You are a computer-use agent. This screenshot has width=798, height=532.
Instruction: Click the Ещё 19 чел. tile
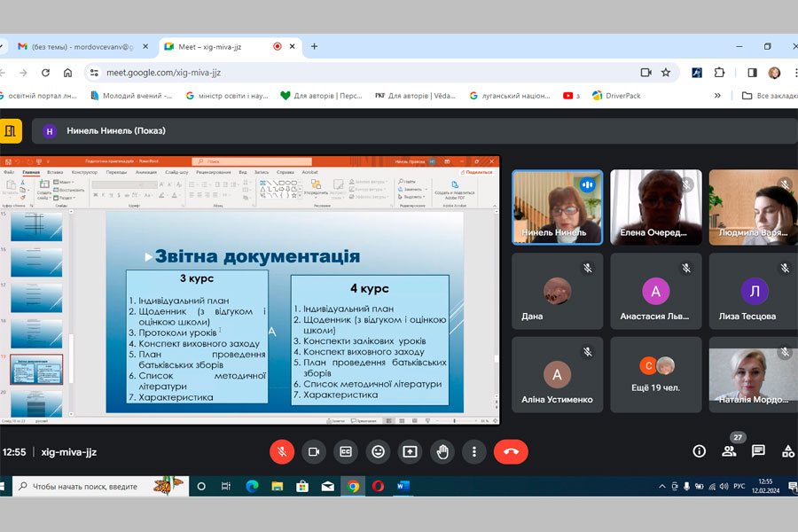(x=656, y=375)
